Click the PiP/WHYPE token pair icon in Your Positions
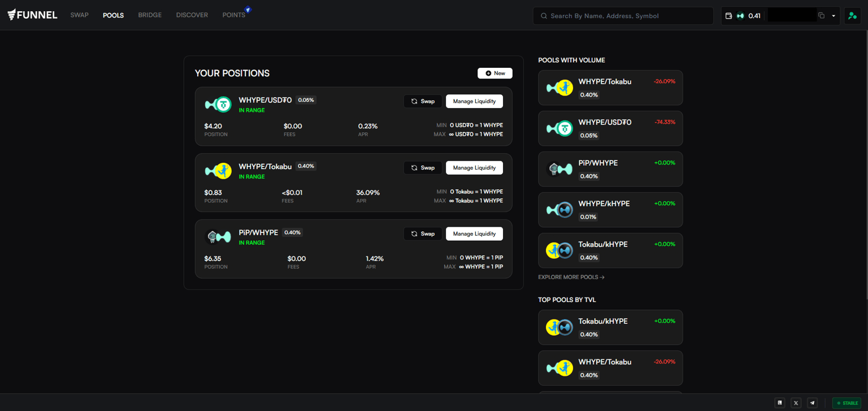Viewport: 868px width, 411px height. point(218,237)
